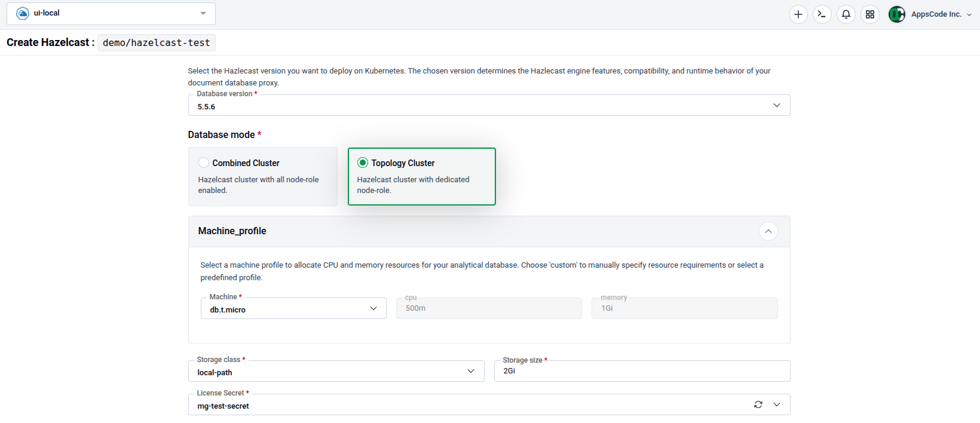Click the Machine_profile heading text
The height and width of the screenshot is (423, 980).
coord(232,231)
